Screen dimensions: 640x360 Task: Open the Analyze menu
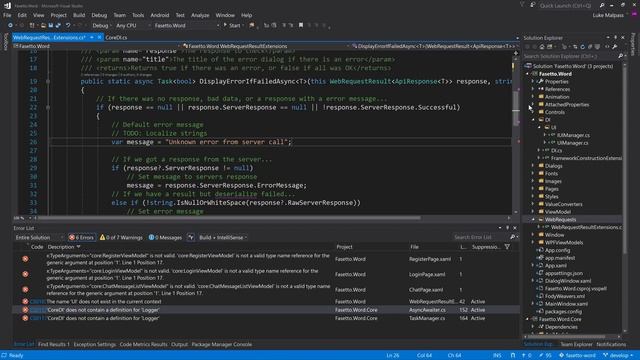coord(200,15)
